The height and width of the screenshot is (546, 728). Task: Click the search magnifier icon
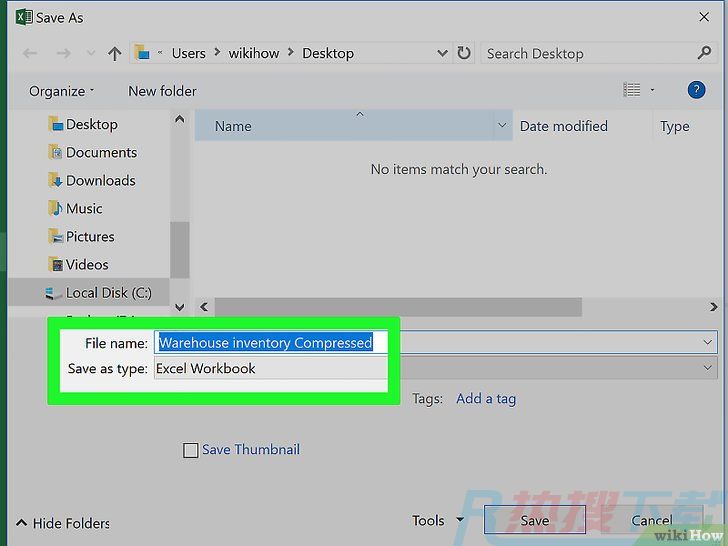pos(704,53)
